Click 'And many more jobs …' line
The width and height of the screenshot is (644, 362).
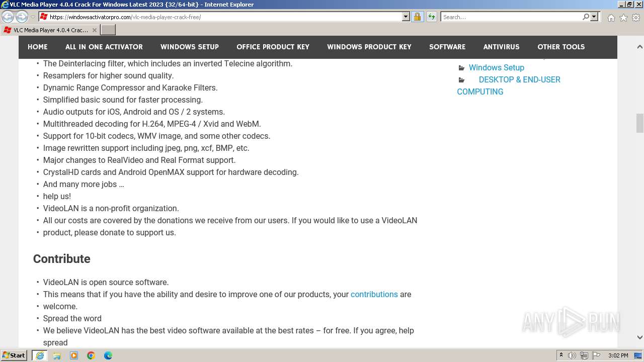click(84, 184)
